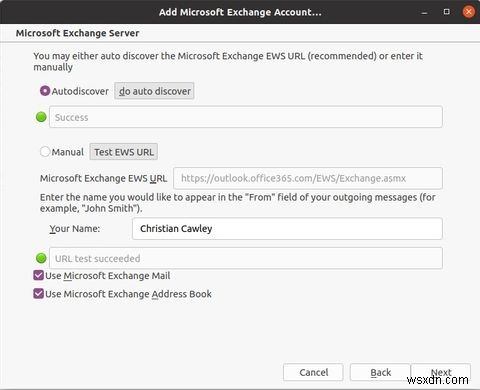
Task: Uncheck Use Microsoft Exchange Mail
Action: [x=39, y=275]
